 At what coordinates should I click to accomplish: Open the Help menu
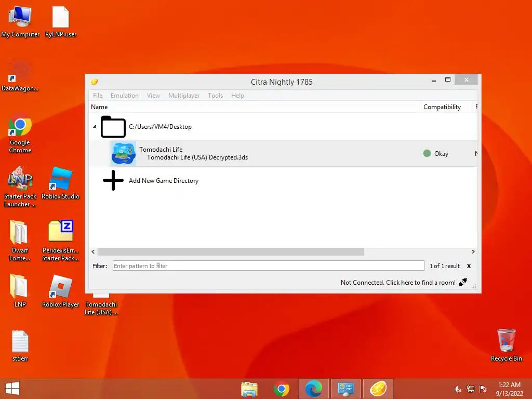pos(237,96)
